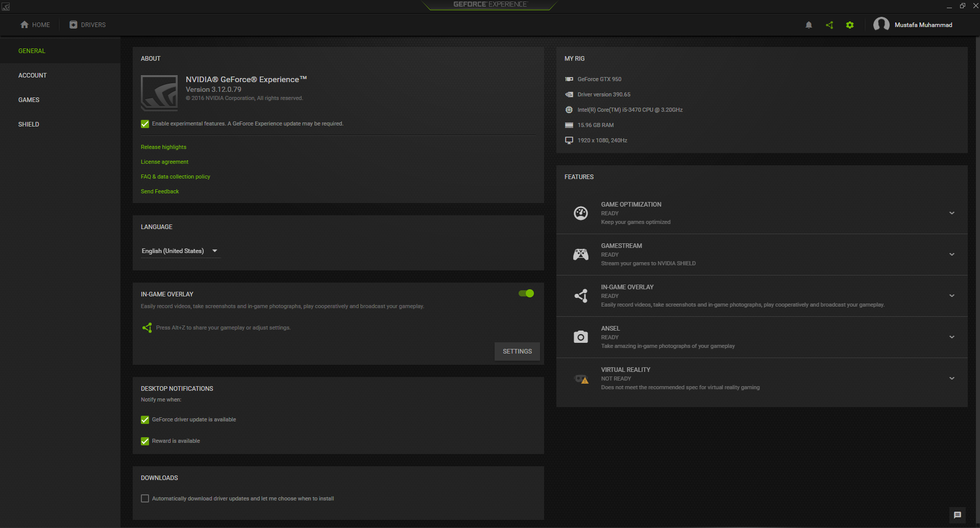Expand the Game Optimization feature details

coord(952,213)
